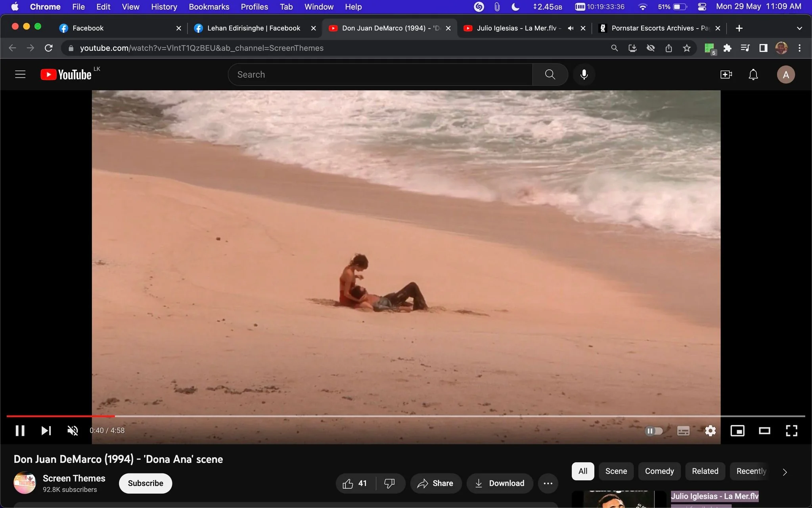This screenshot has height=508, width=812.
Task: Open the Bookmarks menu in menu bar
Action: pyautogui.click(x=209, y=7)
